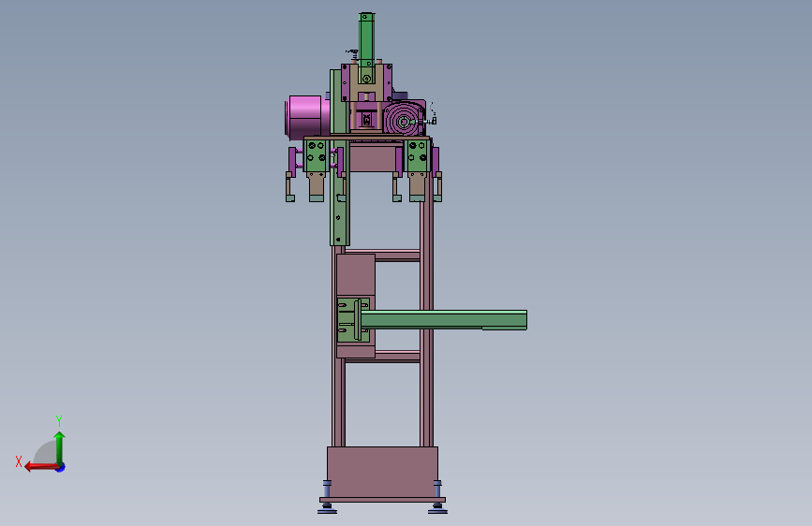This screenshot has height=526, width=812.
Task: Click the blue Z axis dot on the triad
Action: coord(61,467)
